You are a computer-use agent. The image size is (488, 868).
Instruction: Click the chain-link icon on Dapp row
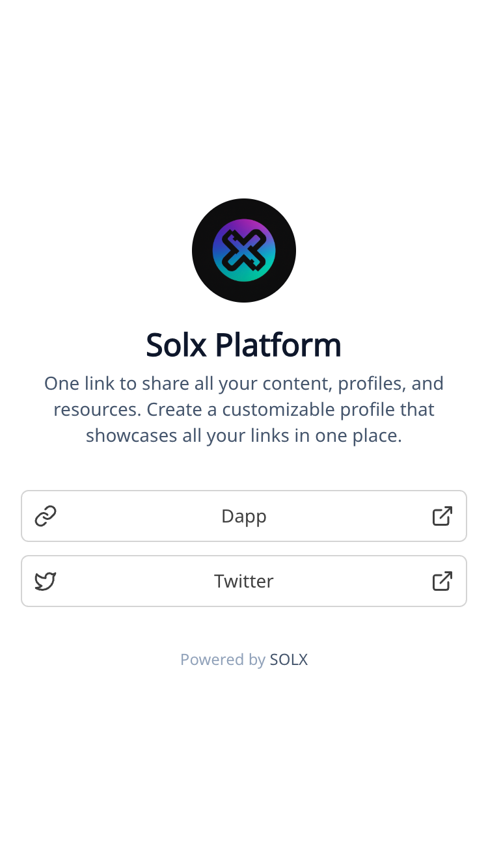[46, 516]
